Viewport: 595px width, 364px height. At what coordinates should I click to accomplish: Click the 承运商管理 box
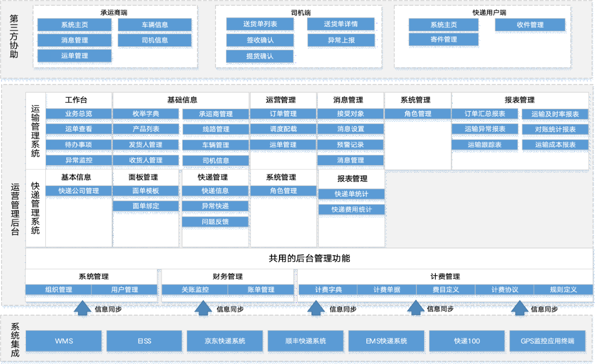click(x=216, y=114)
